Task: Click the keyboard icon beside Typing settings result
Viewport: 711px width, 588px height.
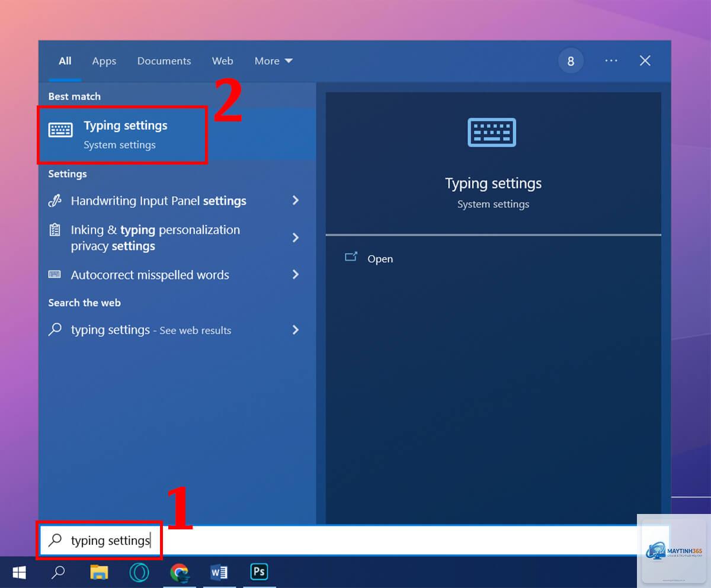Action: pos(60,130)
